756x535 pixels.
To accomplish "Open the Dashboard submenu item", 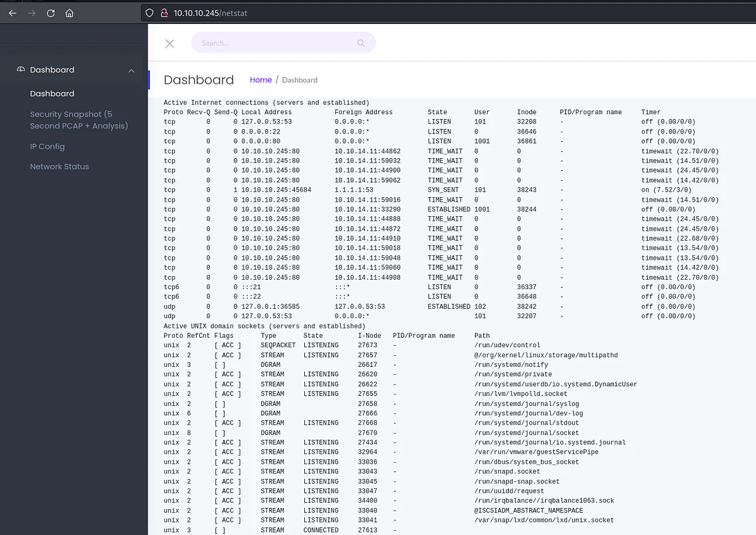I will pos(52,93).
